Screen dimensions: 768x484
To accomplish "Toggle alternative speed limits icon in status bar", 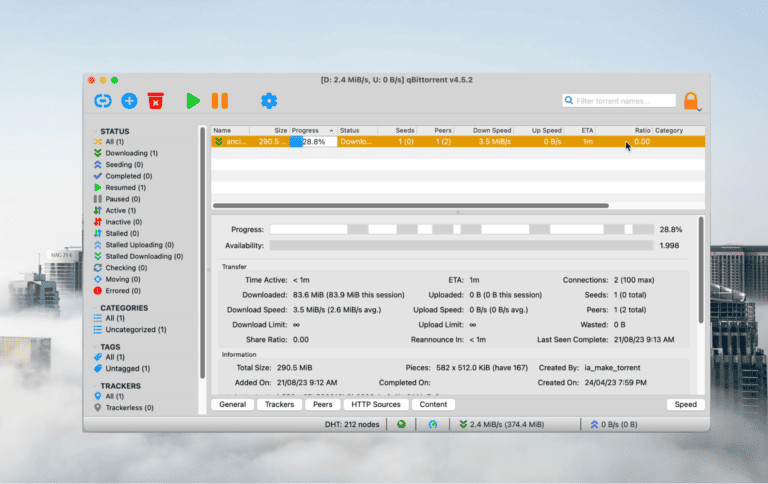I will coord(433,424).
